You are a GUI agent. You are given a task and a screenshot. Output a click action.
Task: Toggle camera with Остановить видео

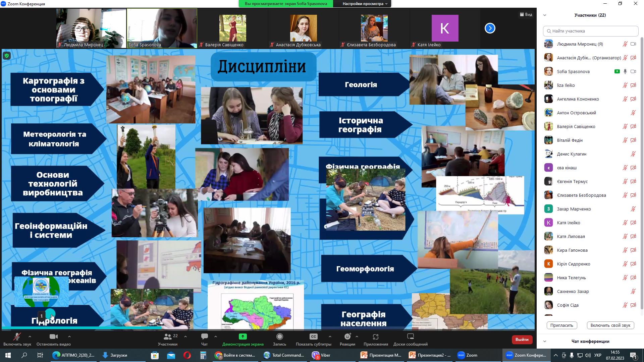tap(54, 337)
